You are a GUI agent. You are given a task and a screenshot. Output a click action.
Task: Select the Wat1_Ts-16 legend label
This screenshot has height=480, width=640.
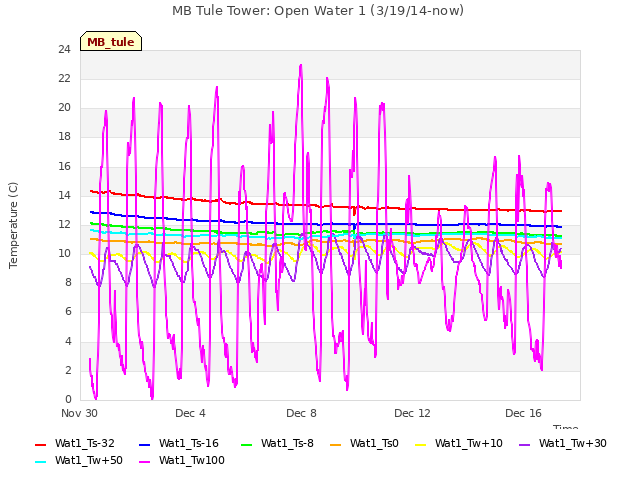[189, 444]
